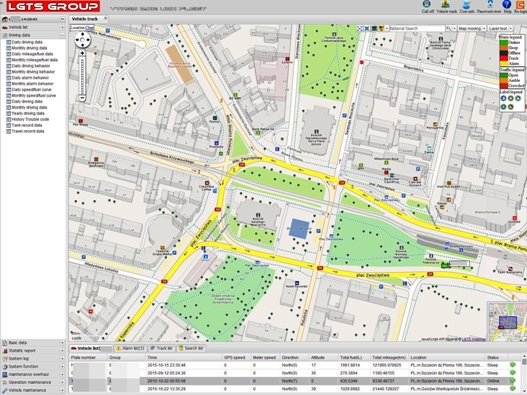Open the LGTS WebMap link
This screenshot has width=527, height=395.
[x=474, y=340]
